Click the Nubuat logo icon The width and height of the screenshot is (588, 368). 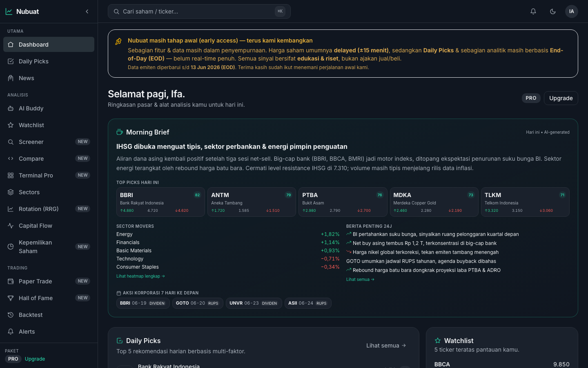9,11
